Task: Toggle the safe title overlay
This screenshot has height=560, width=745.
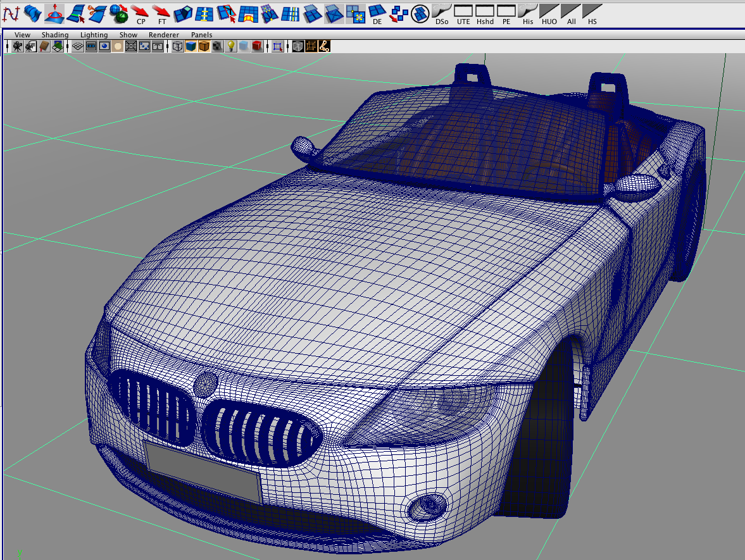Action: (158, 46)
